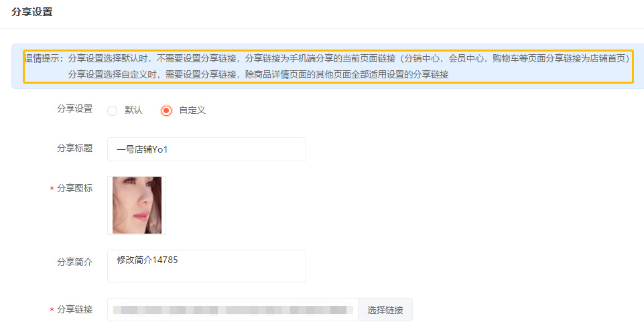Click the 分享标题 field label
The image size is (644, 328).
75,149
